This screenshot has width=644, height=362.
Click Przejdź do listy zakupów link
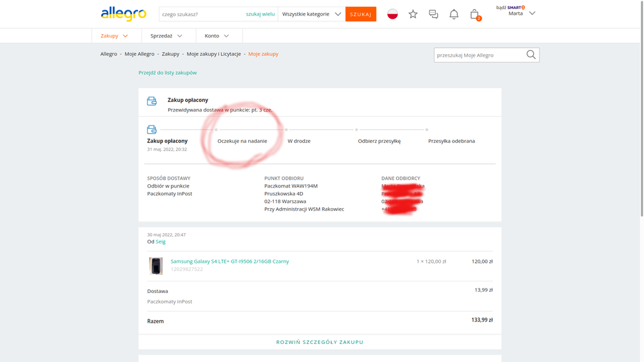(x=168, y=73)
